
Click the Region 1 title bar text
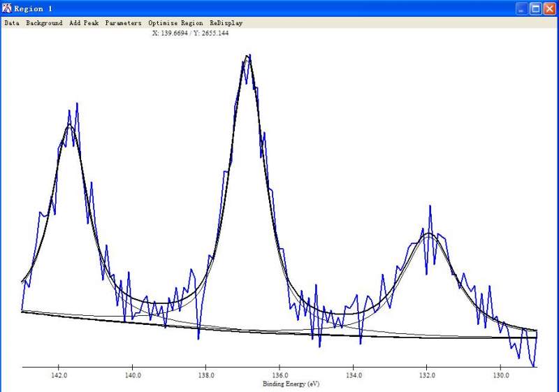click(x=33, y=8)
